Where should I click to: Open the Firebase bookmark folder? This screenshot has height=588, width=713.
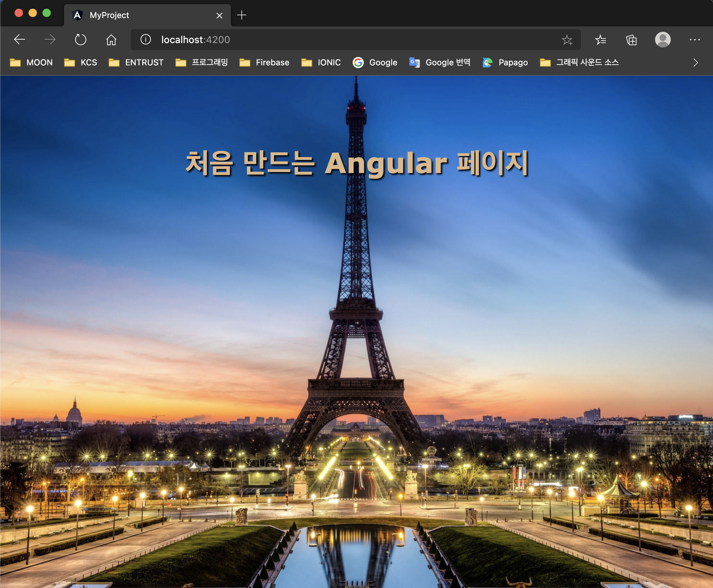(x=264, y=63)
